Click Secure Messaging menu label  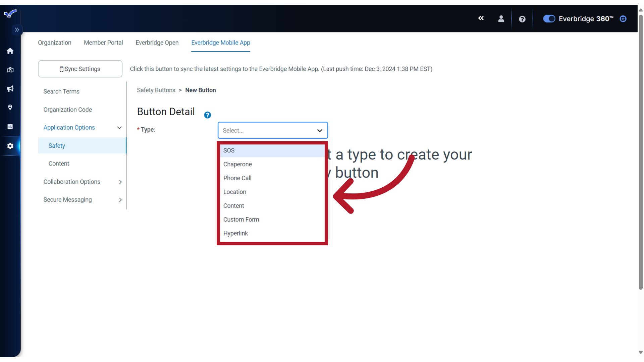[x=67, y=200]
